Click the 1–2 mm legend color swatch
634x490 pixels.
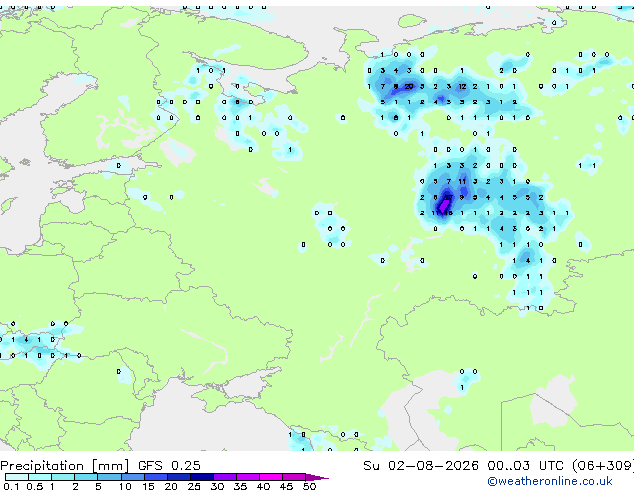tap(63, 477)
